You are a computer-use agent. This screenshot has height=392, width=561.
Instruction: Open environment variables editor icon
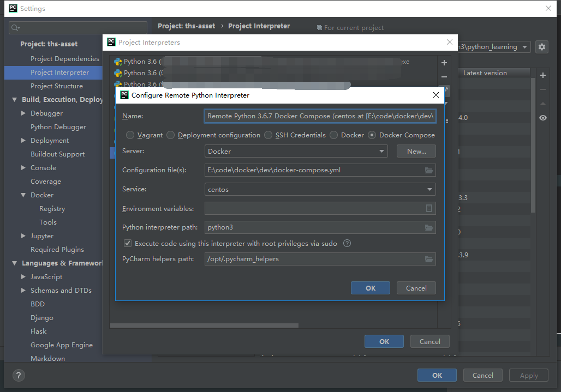tap(429, 208)
